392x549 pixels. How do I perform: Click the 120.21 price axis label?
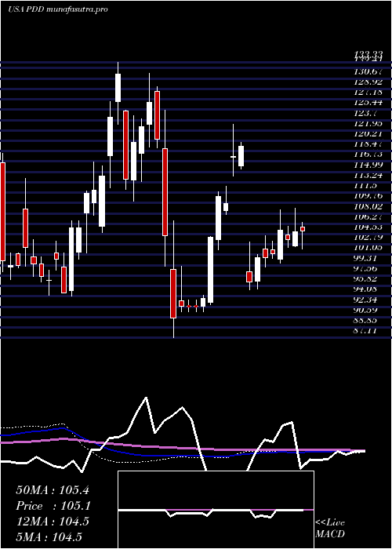pos(368,134)
